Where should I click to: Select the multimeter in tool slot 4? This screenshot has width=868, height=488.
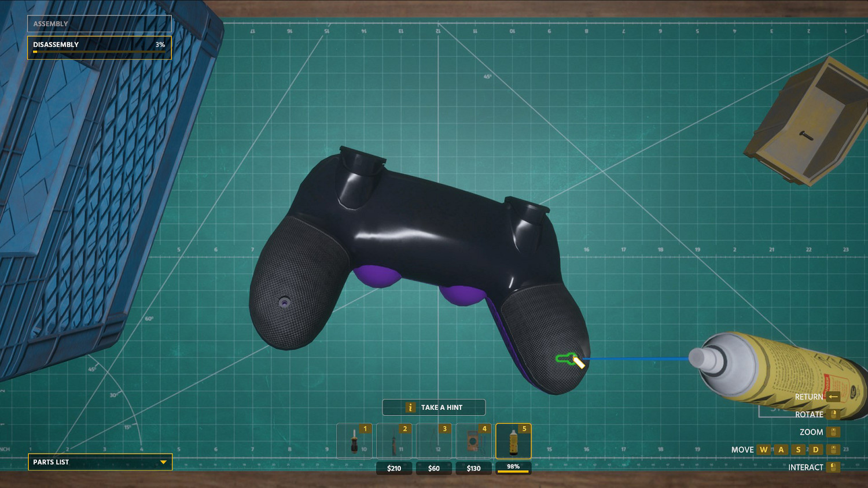473,441
